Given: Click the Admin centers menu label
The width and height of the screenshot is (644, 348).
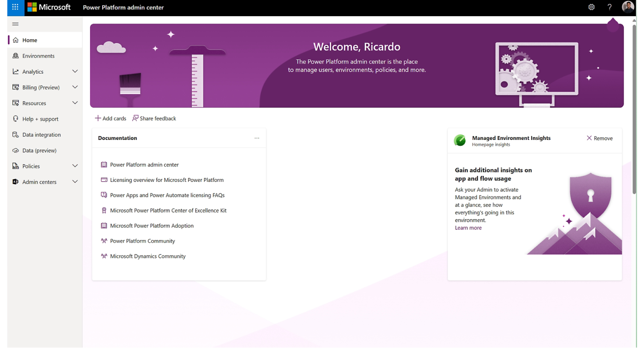Looking at the screenshot, I should pyautogui.click(x=39, y=182).
